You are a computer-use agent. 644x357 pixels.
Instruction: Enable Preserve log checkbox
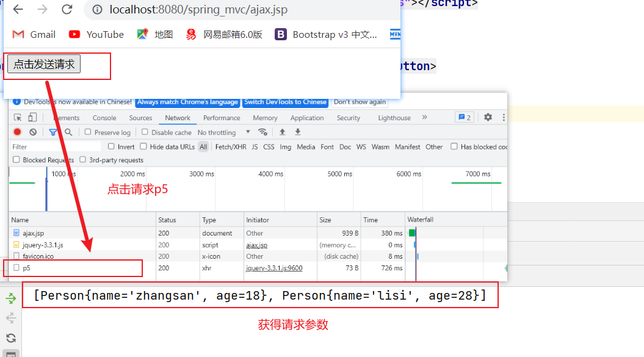pyautogui.click(x=87, y=132)
